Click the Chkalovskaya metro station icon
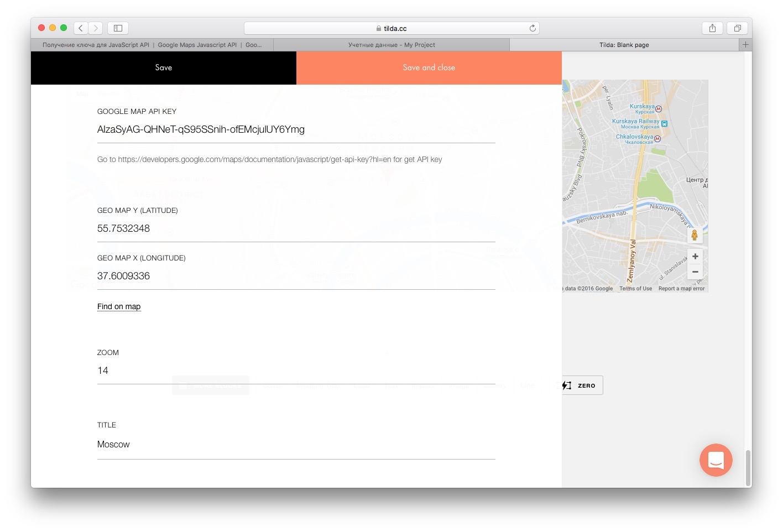 (657, 139)
